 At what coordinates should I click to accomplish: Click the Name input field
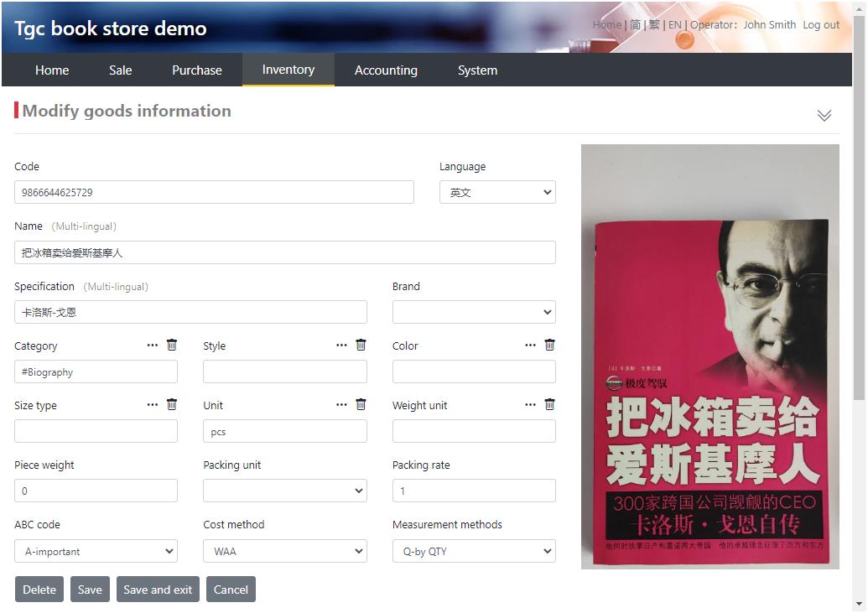(285, 252)
